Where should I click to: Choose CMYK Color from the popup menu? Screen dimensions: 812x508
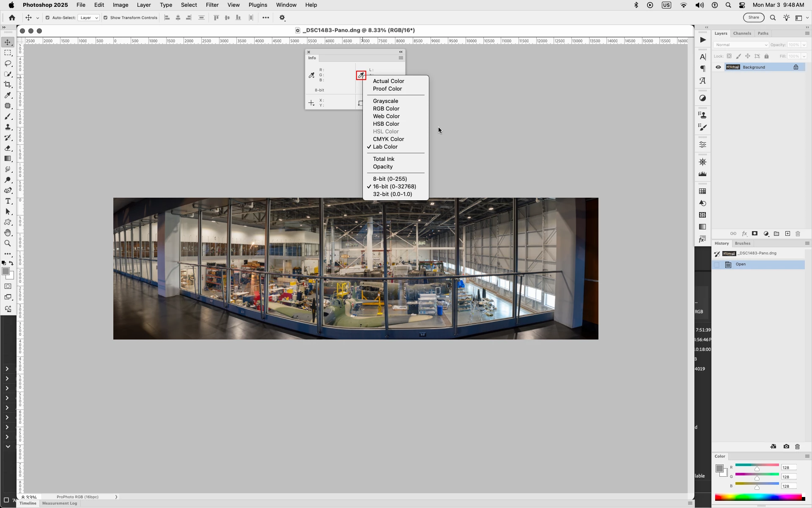(x=388, y=139)
